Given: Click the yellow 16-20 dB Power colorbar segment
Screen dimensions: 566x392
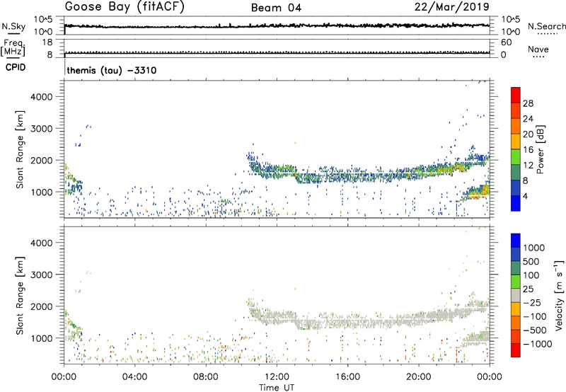Looking at the screenshot, I should tap(516, 142).
